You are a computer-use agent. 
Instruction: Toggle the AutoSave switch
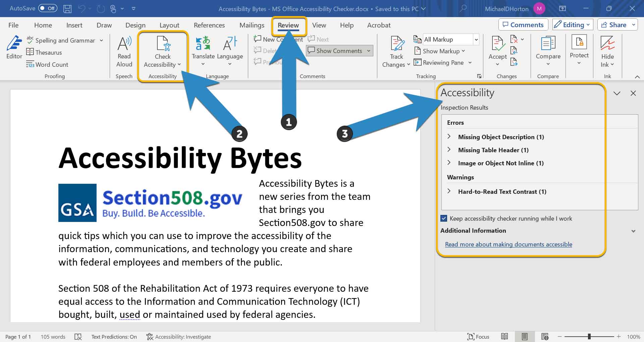click(x=48, y=8)
